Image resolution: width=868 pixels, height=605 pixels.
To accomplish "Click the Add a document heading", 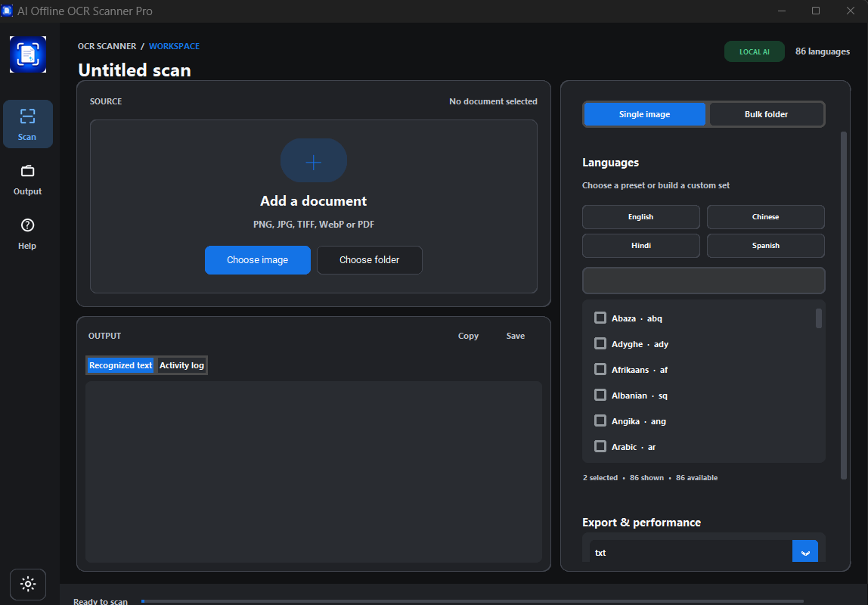I will pyautogui.click(x=314, y=201).
